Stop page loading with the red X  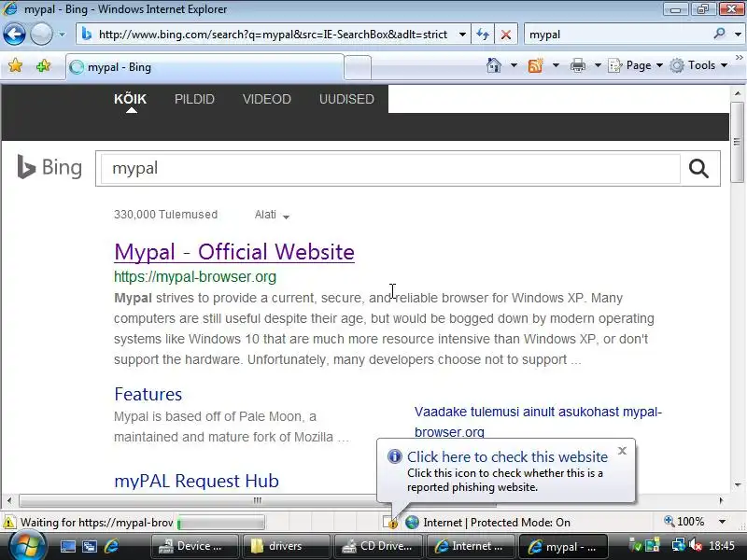tap(506, 35)
